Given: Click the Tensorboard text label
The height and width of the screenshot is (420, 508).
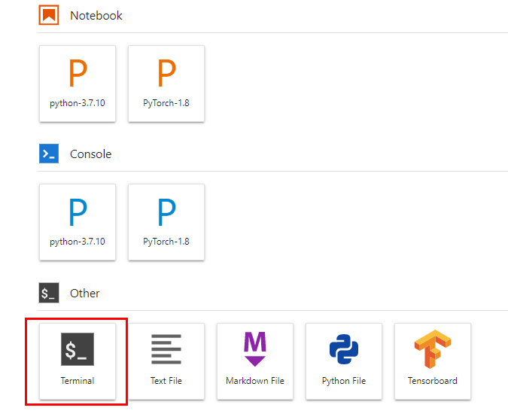Looking at the screenshot, I should [x=433, y=381].
